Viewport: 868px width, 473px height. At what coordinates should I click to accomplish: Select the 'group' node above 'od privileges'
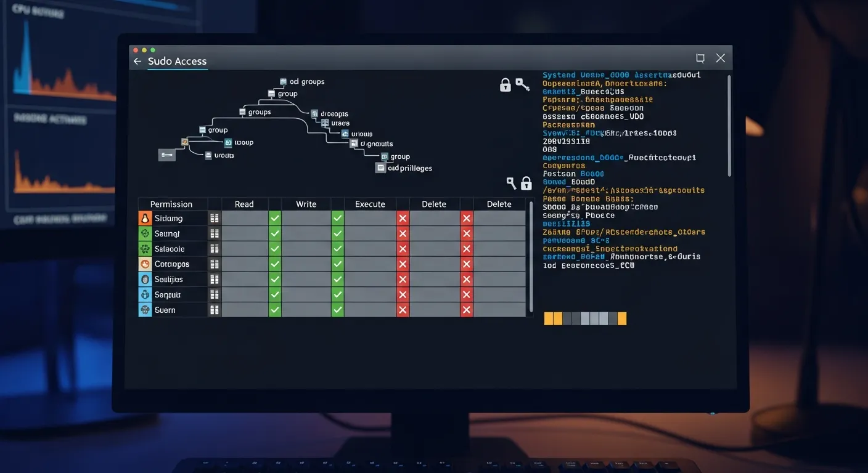[383, 156]
